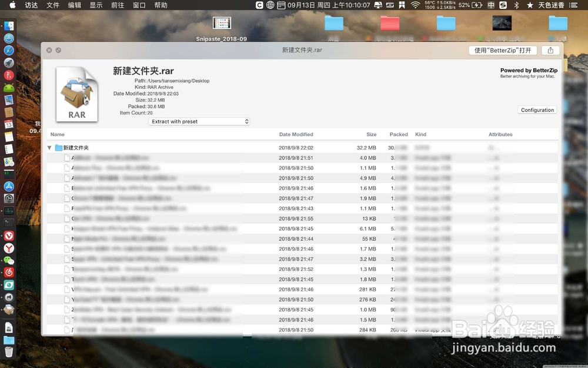
Task: Open Preview app in the Dock
Action: point(9,100)
